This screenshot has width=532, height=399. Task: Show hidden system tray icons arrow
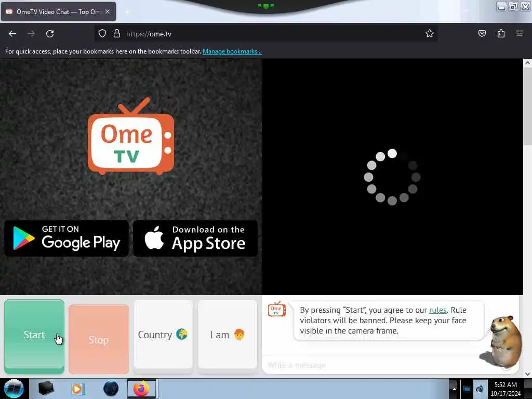pyautogui.click(x=454, y=389)
